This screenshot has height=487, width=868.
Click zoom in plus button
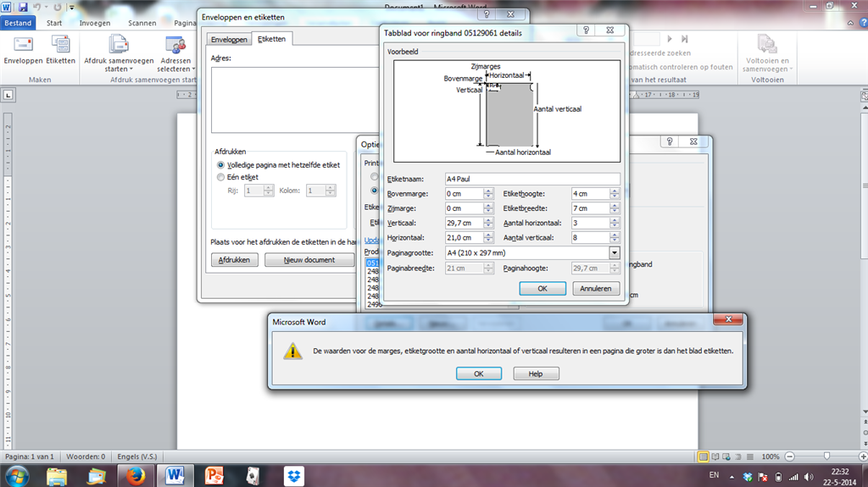(x=863, y=457)
